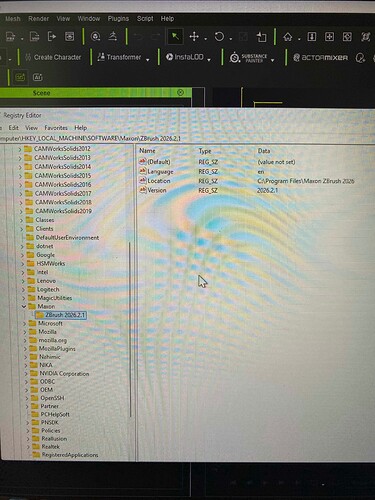Close the Scene panel with its X button
Viewport: 375px width, 500px height.
coord(180,92)
